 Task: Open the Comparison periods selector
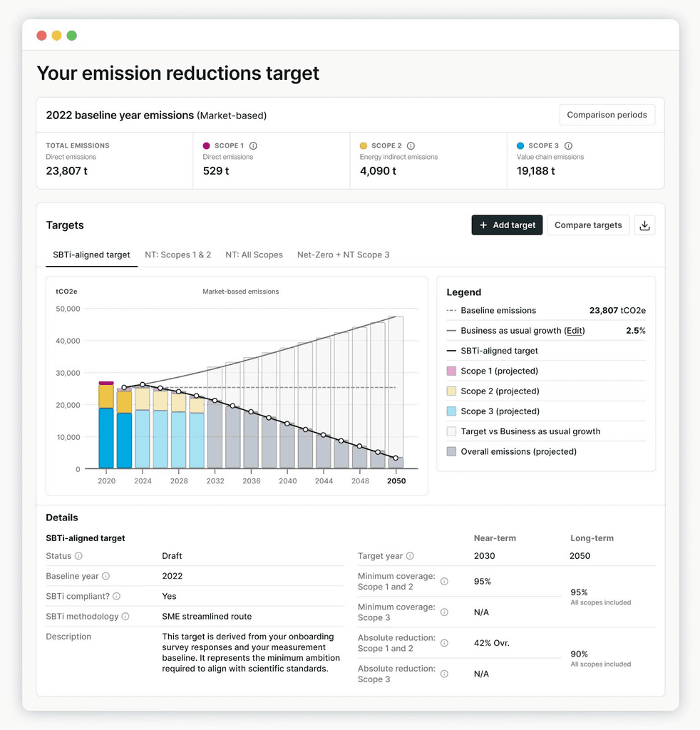pos(607,115)
